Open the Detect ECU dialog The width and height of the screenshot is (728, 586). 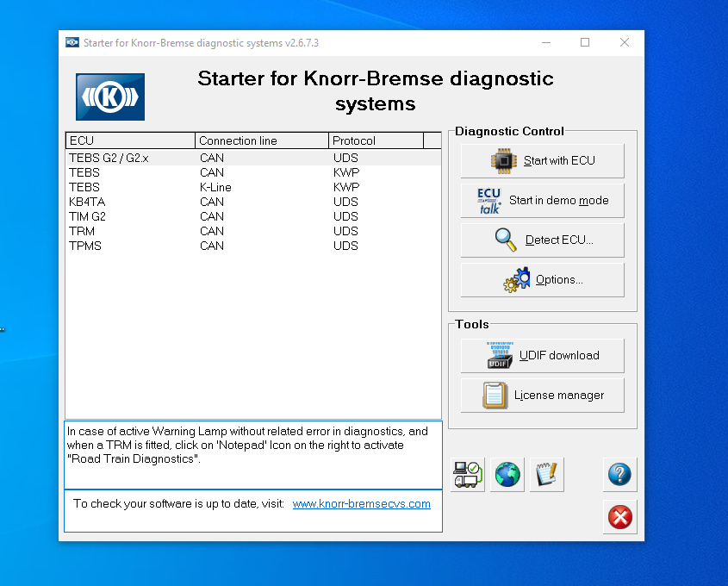coord(542,240)
